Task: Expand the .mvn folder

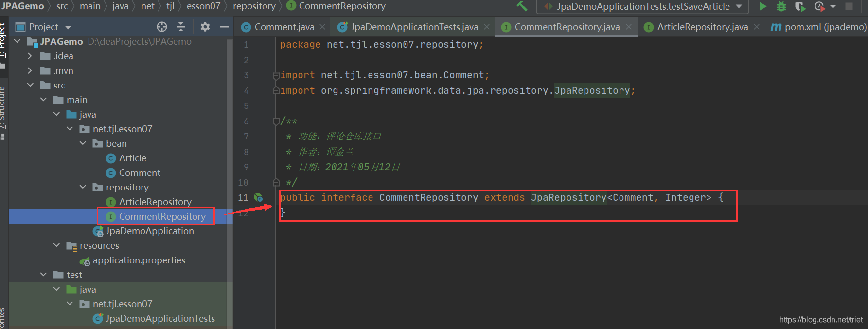Action: point(30,70)
